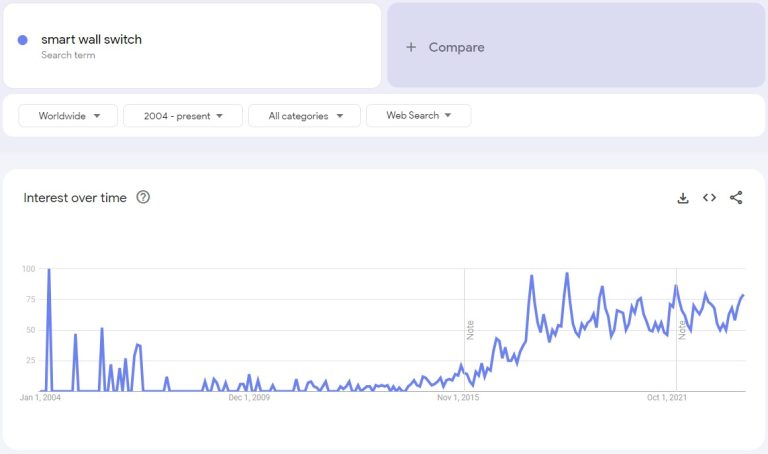The height and width of the screenshot is (454, 768).
Task: Click the initial 100 peak on chart
Action: click(49, 270)
